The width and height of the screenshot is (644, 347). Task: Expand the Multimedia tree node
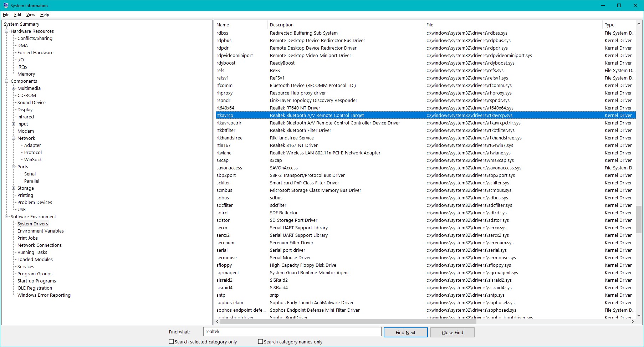[13, 88]
